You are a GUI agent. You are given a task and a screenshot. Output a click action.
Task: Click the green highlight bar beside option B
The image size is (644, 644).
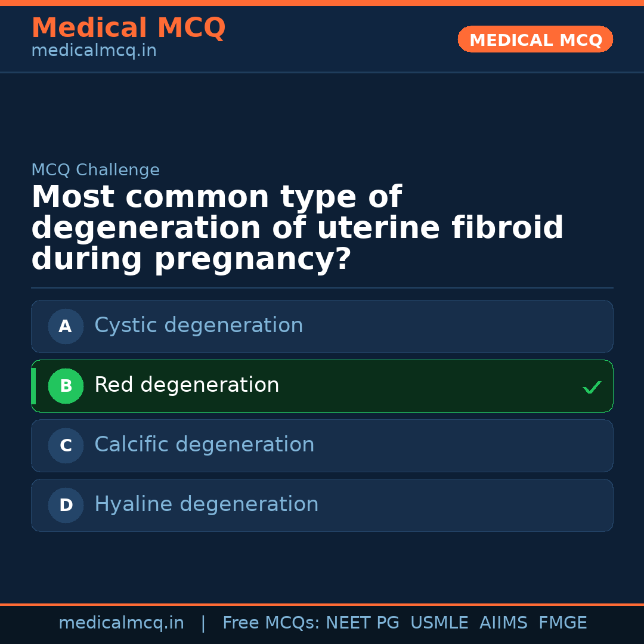pos(33,386)
